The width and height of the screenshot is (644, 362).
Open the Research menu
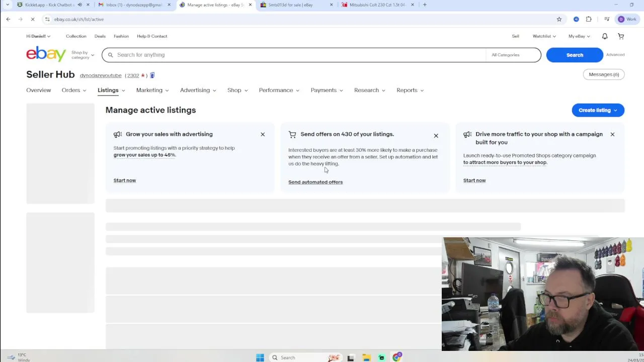point(370,90)
